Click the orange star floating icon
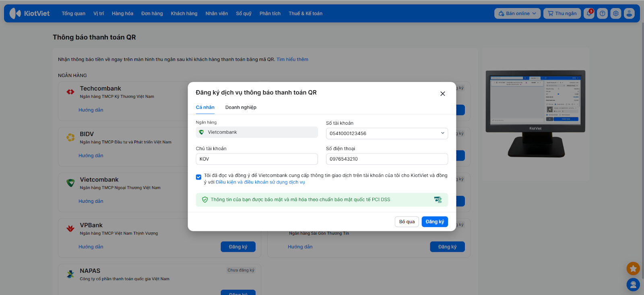644x295 pixels. click(x=633, y=268)
